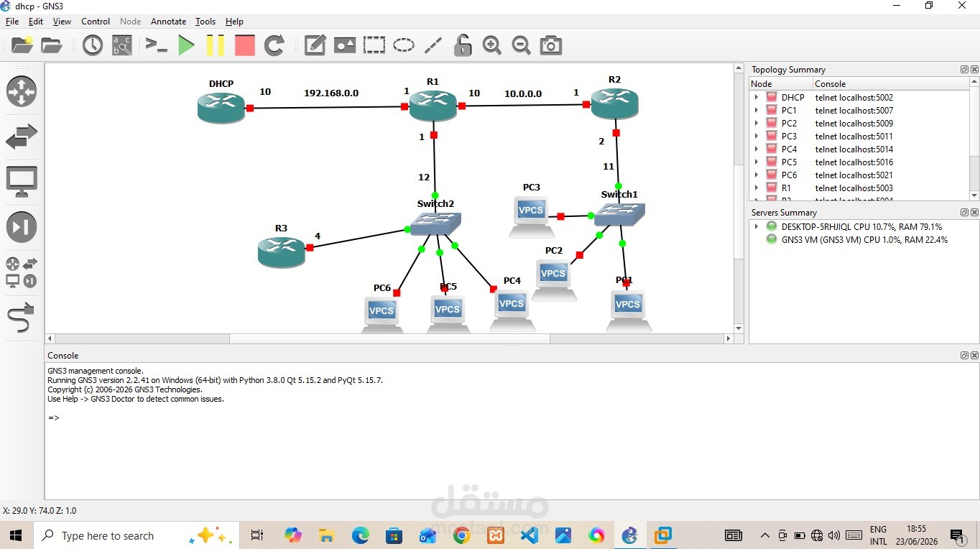
Task: Stop all nodes with red square icon
Action: point(245,45)
